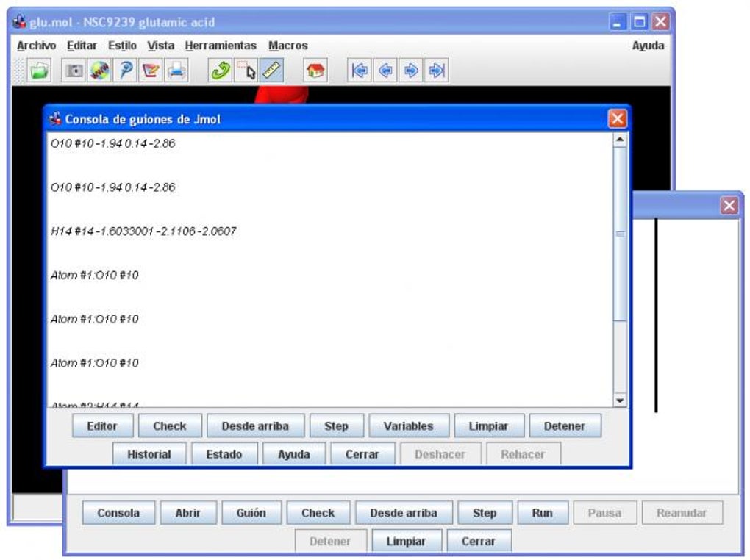Viewport: 750px width, 560px height.
Task: Click the Run button in editor window
Action: pos(543,513)
